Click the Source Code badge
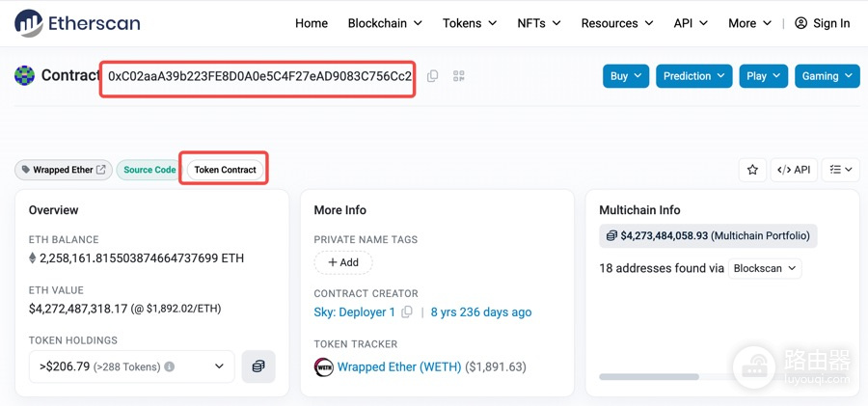 tap(149, 170)
